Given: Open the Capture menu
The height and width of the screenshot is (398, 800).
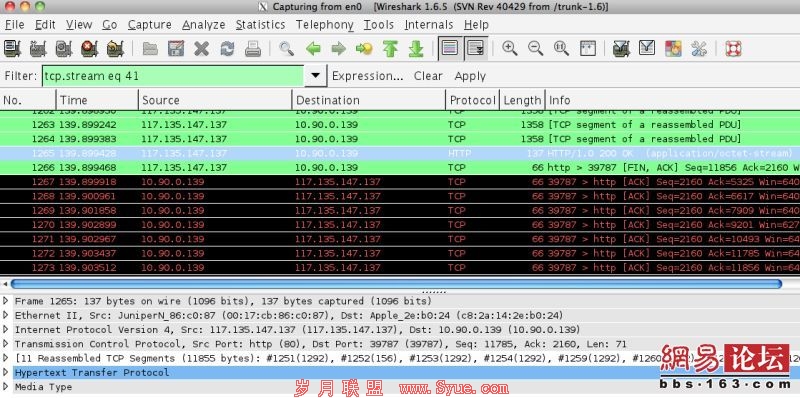Looking at the screenshot, I should coord(149,24).
